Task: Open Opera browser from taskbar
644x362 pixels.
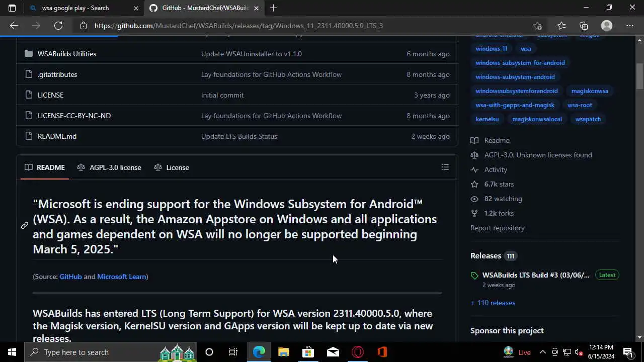Action: 358,352
